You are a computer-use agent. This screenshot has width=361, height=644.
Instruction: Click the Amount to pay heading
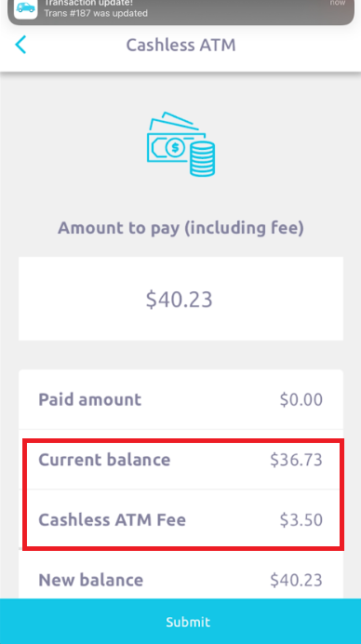click(x=180, y=227)
